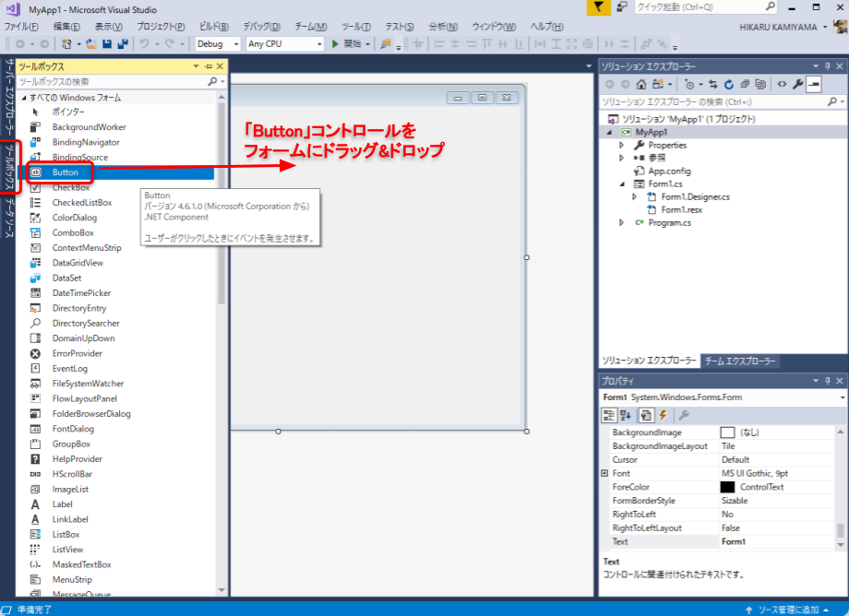The image size is (849, 616).
Task: Click the wrench Properties icon in Solution Explorer
Action: click(797, 84)
